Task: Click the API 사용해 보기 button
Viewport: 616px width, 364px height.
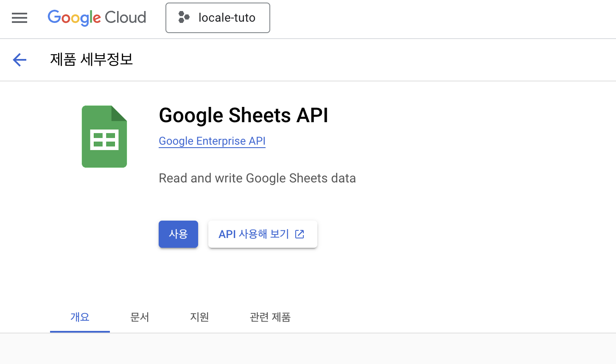Action: [263, 234]
